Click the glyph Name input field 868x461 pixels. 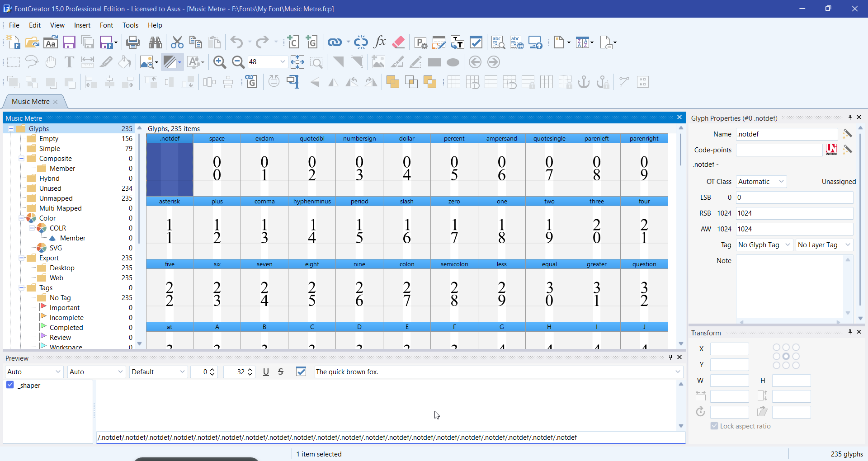point(787,134)
